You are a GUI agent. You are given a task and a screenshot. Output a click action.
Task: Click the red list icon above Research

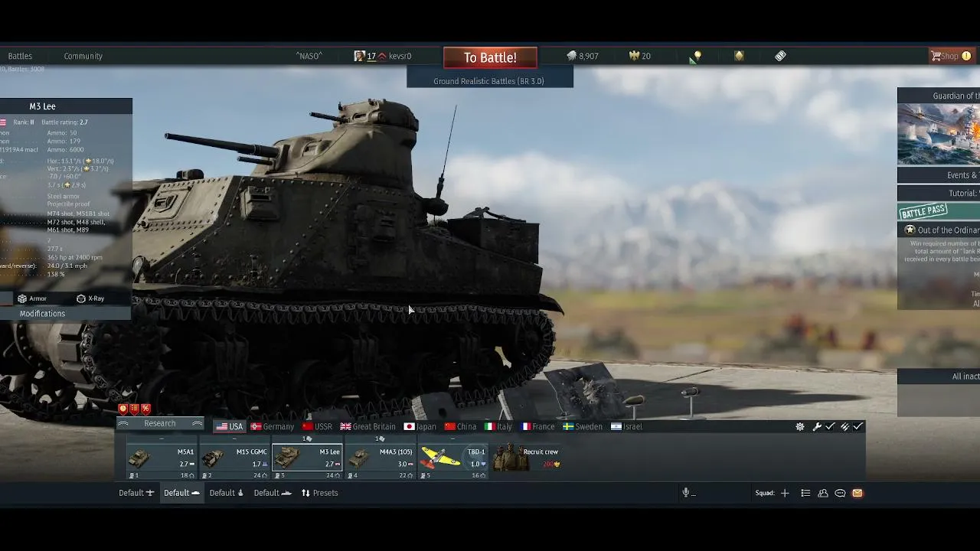click(x=134, y=409)
